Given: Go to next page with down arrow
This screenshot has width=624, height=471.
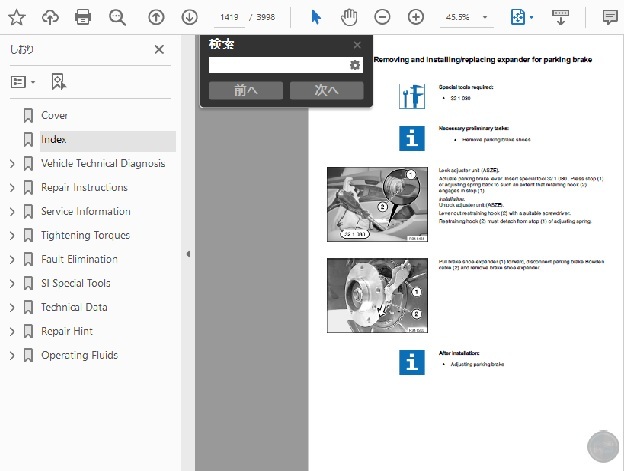Looking at the screenshot, I should [x=189, y=17].
